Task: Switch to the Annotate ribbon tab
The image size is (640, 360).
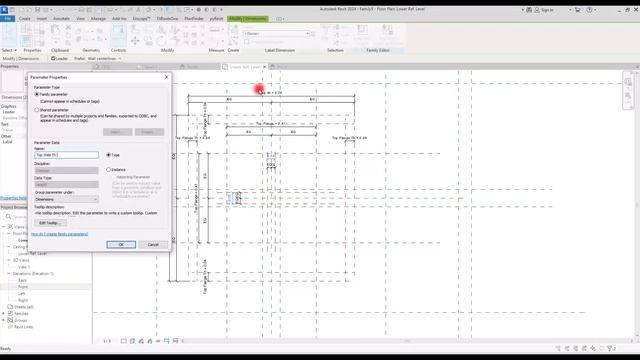Action: pos(61,19)
